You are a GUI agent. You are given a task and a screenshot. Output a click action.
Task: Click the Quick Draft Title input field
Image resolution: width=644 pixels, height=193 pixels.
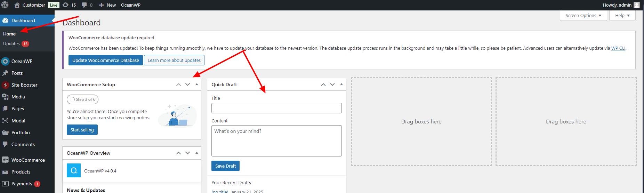coord(276,108)
